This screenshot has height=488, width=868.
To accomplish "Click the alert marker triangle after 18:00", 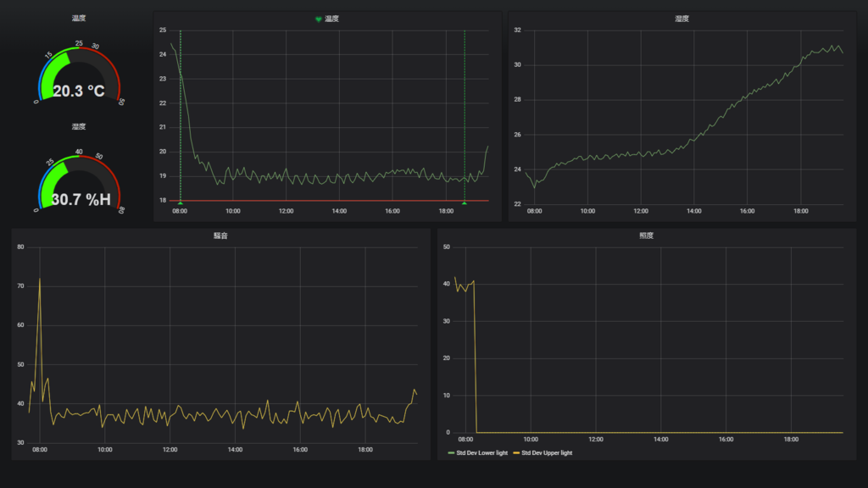I will pyautogui.click(x=465, y=203).
